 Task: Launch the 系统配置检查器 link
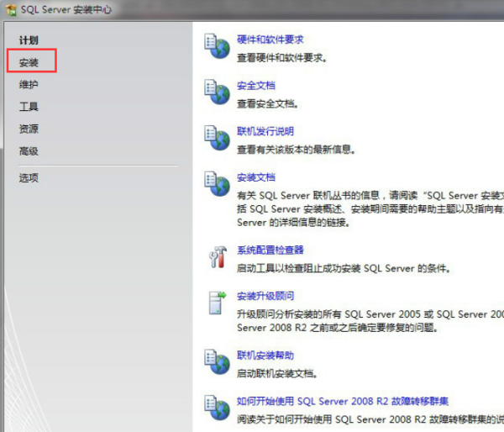270,250
